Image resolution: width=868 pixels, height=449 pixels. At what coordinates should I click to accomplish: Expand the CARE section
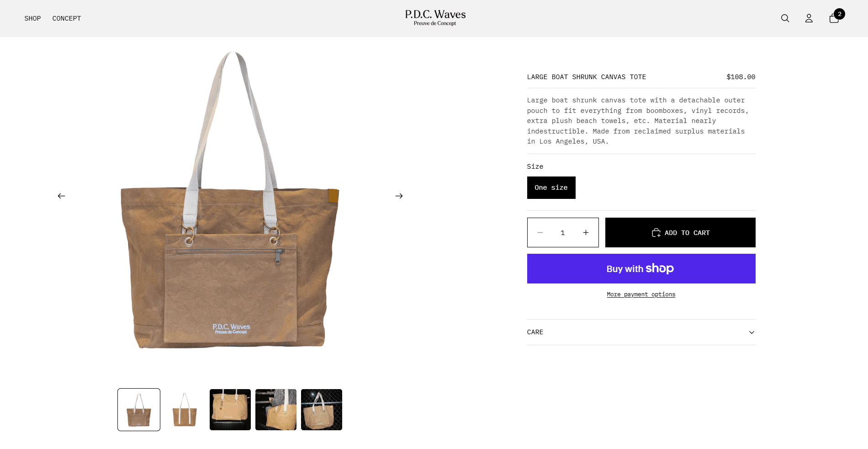click(x=641, y=332)
